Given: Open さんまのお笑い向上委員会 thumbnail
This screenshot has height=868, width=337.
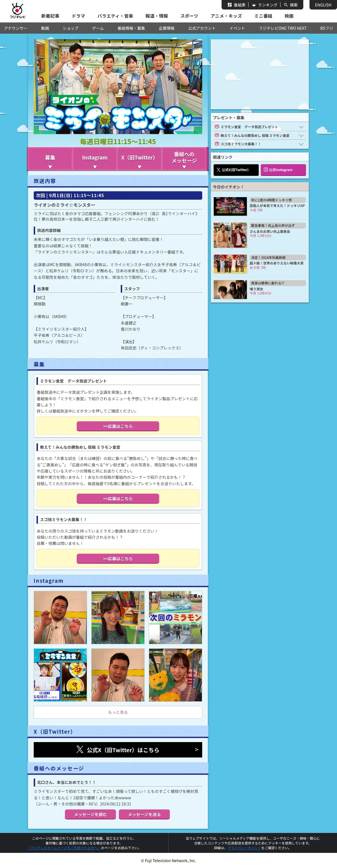Looking at the screenshot, I should [230, 235].
